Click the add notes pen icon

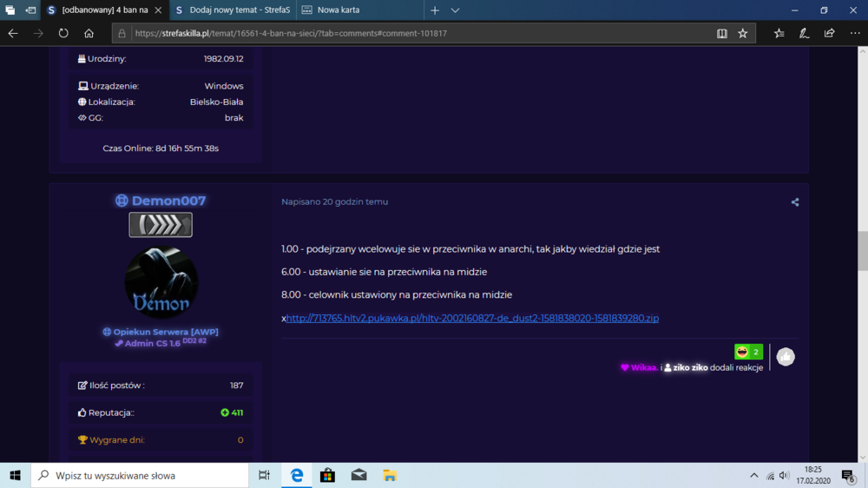coord(805,33)
